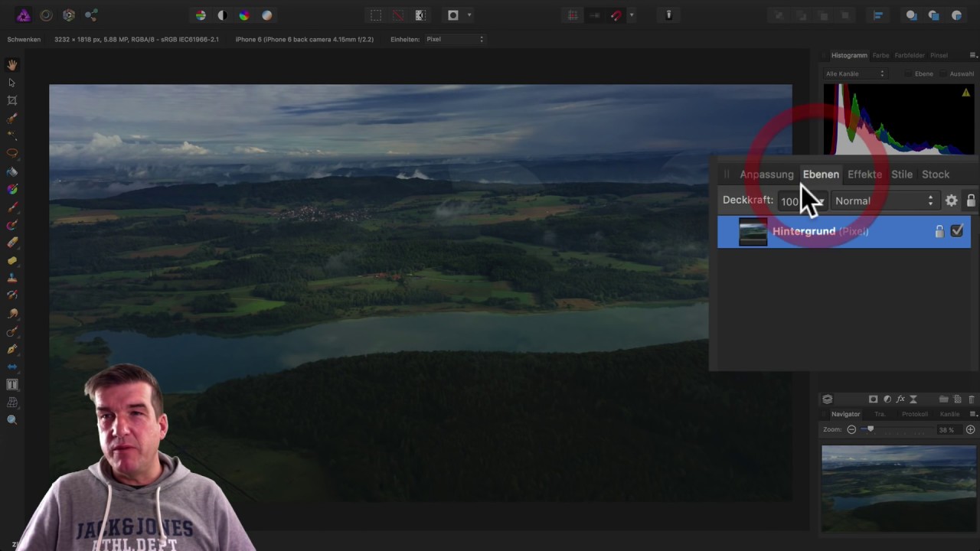Open the Alle Kanäle channel dropdown
The height and width of the screenshot is (551, 980).
click(855, 74)
